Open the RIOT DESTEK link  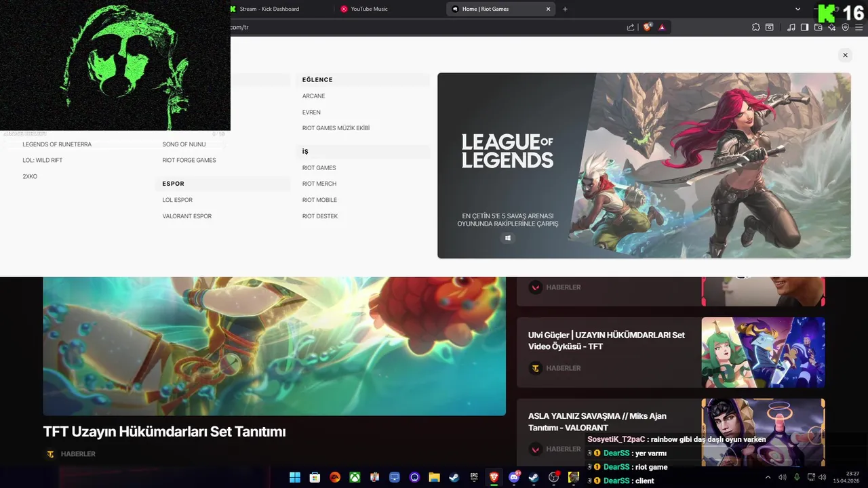tap(320, 216)
